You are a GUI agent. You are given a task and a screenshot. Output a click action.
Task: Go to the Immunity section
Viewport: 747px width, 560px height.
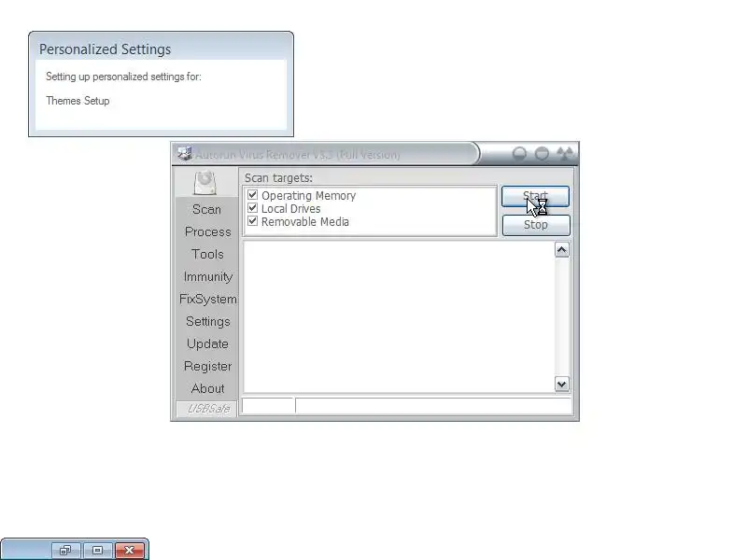pyautogui.click(x=207, y=276)
